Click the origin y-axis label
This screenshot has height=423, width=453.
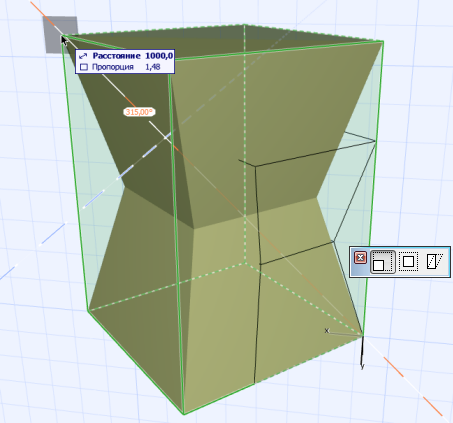tap(362, 366)
